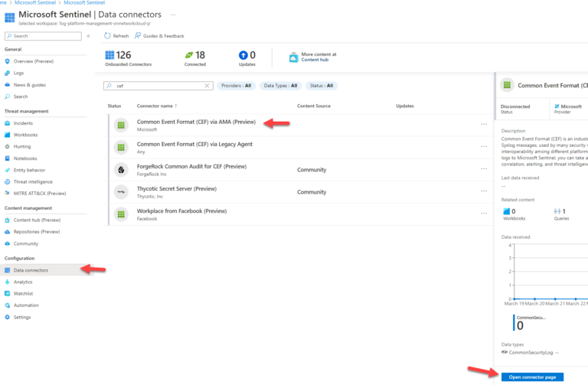Click the Open connector page button

[x=532, y=377]
